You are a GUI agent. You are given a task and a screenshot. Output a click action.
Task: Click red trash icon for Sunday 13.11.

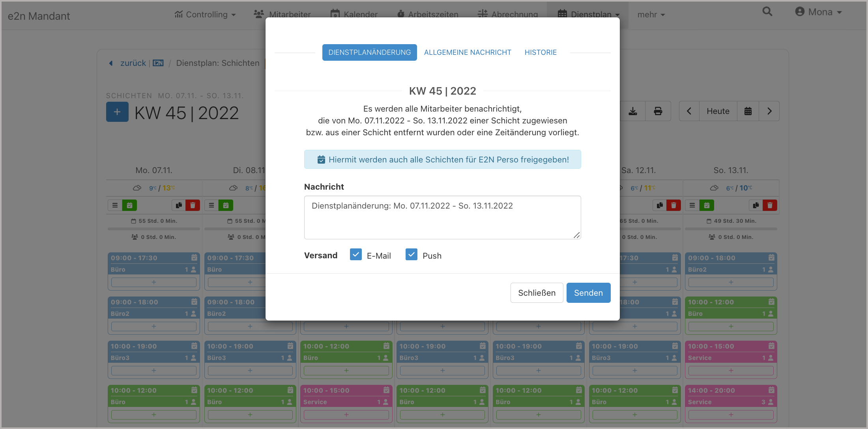pyautogui.click(x=770, y=205)
